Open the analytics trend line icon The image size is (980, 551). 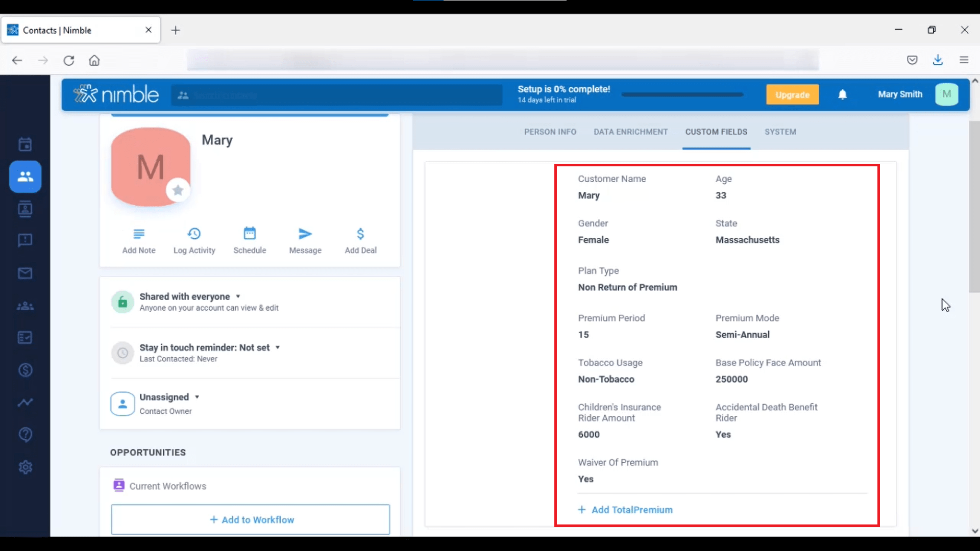click(x=25, y=403)
